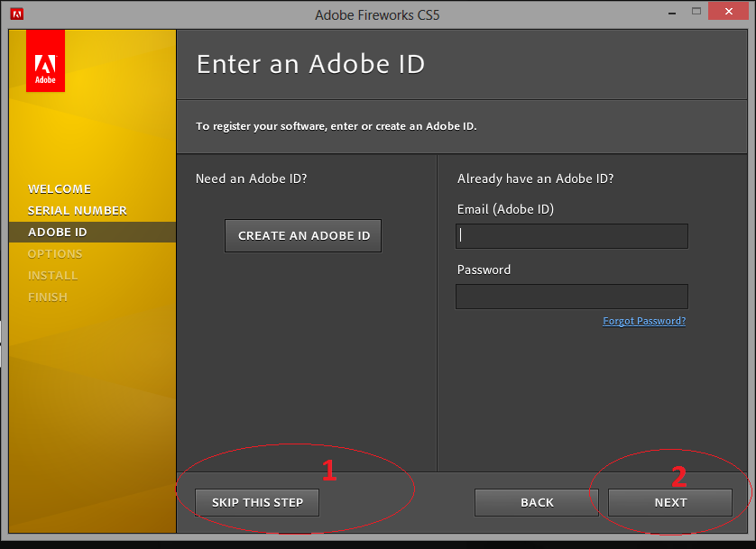The height and width of the screenshot is (549, 756).
Task: Focus the Password field
Action: click(x=572, y=297)
